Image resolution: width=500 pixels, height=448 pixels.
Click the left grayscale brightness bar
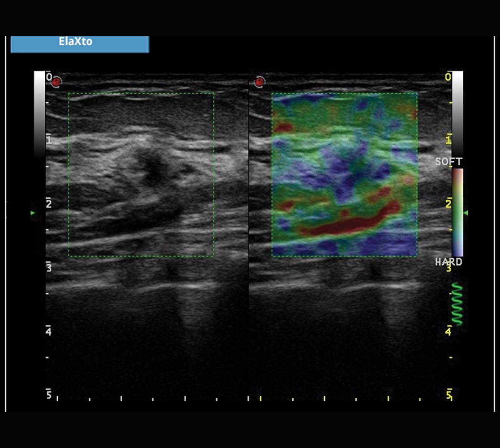40,114
